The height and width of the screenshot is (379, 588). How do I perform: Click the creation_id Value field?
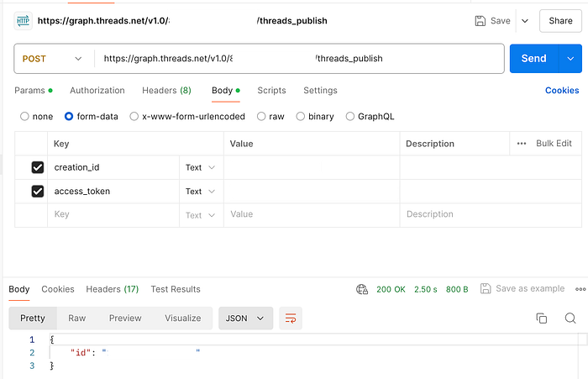(312, 167)
